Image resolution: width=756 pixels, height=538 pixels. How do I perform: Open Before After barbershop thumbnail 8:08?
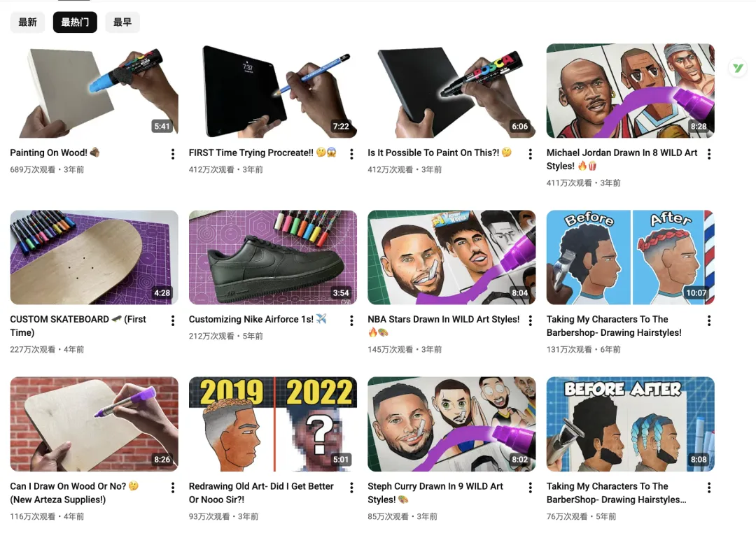point(630,424)
